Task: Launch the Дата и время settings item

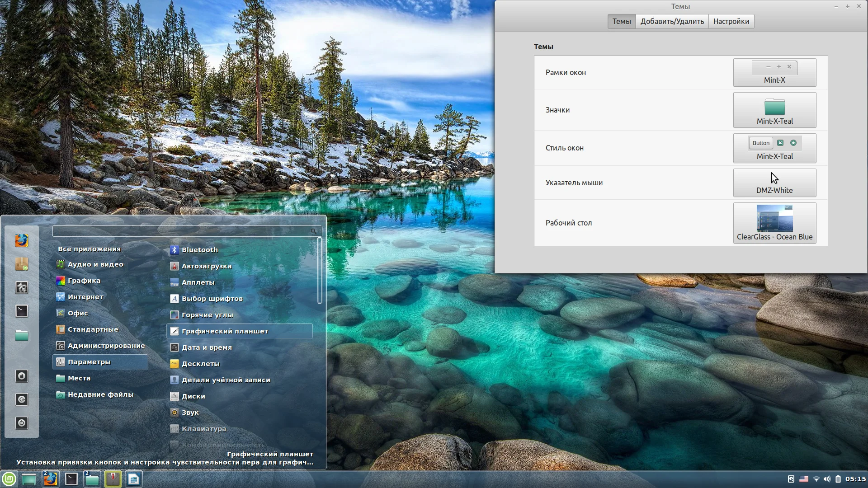Action: [207, 347]
